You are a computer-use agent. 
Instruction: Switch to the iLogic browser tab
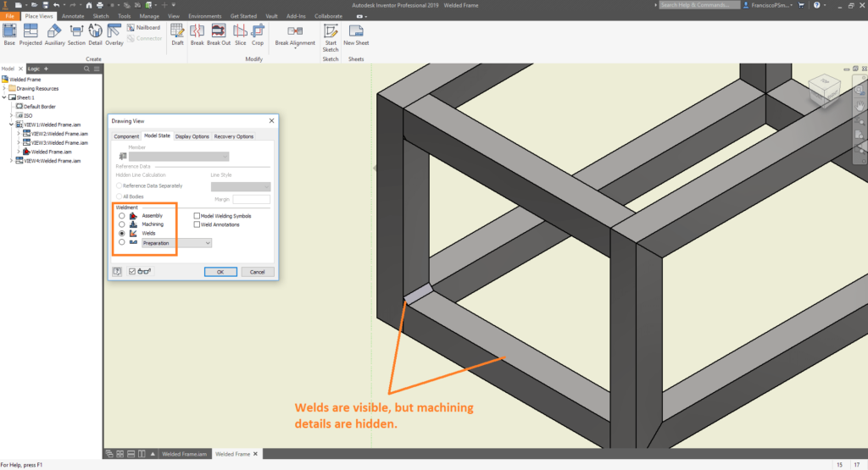pyautogui.click(x=34, y=69)
